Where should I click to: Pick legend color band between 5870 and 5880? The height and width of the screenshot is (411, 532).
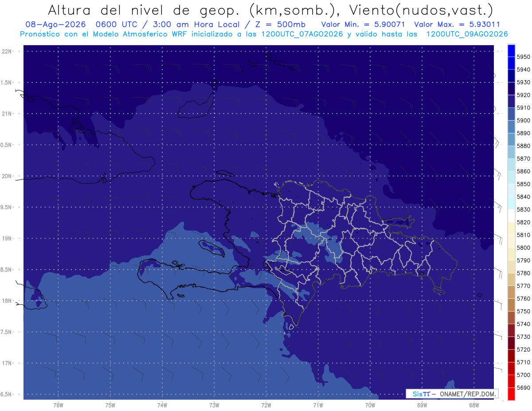(x=511, y=152)
